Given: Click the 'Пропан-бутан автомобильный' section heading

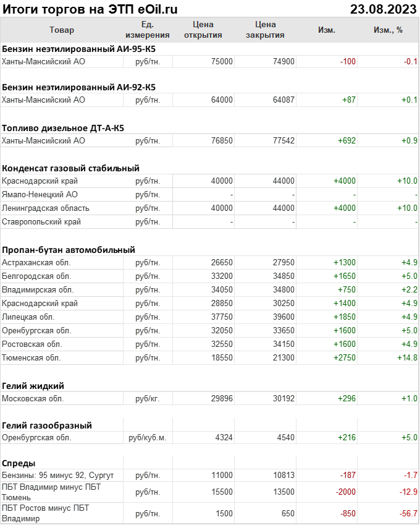Looking at the screenshot, I should (69, 250).
